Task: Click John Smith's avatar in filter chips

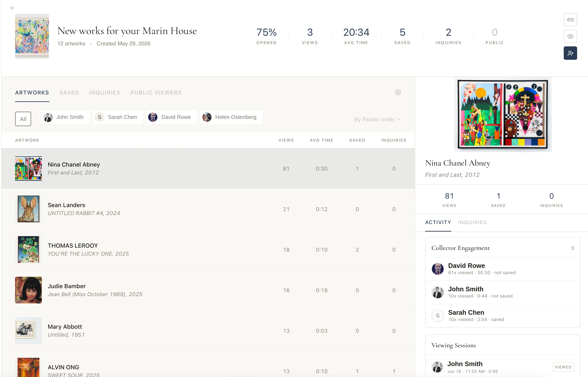Action: coord(48,117)
